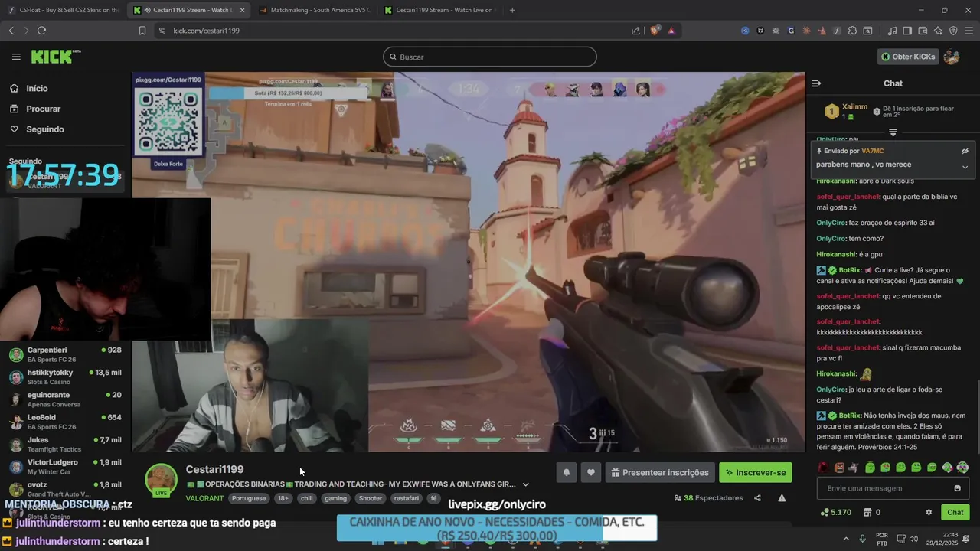980x551 pixels.
Task: Select the Shooter tag
Action: pos(371,498)
